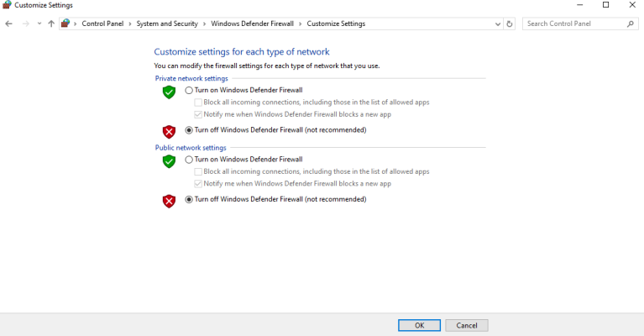Expand chevron before Control Panel breadcrumb
The height and width of the screenshot is (336, 644).
coord(76,24)
